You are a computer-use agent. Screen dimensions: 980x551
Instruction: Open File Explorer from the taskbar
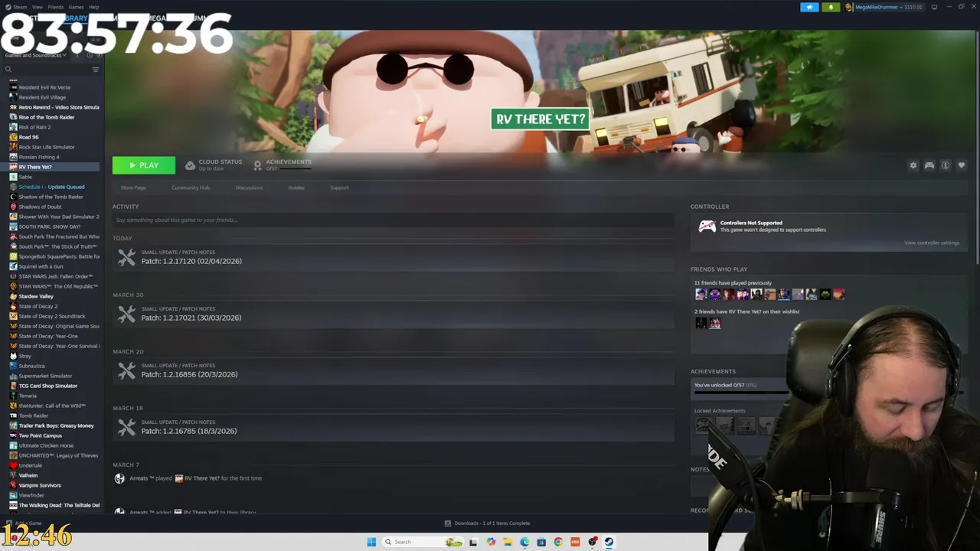[x=508, y=542]
